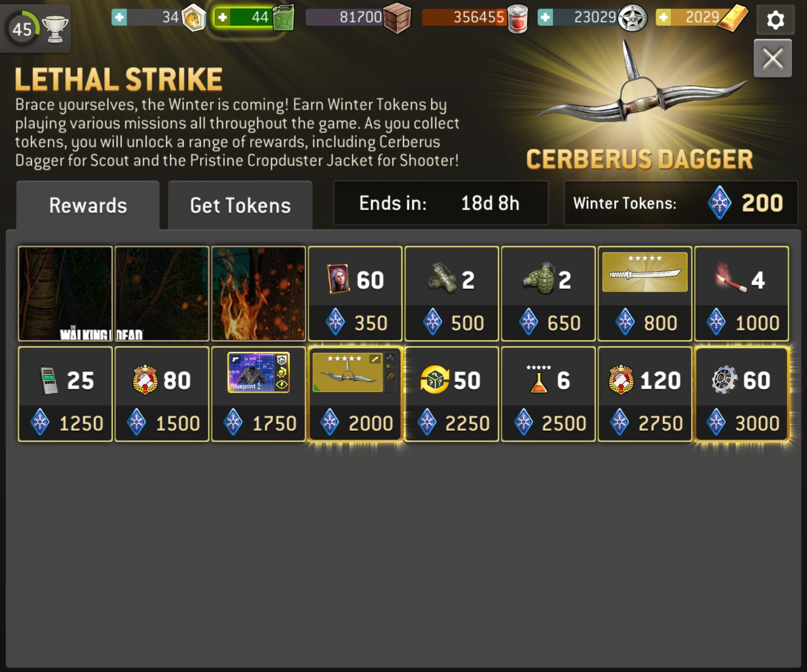Screen dimensions: 807x672
Task: Pick the 25 radios reward tile
Action: [65, 394]
